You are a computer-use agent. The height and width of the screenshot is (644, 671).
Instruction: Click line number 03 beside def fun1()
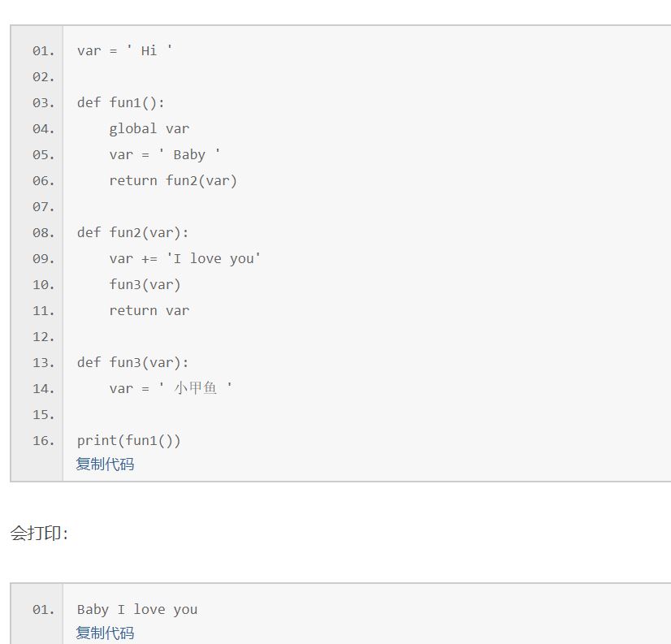tap(43, 103)
